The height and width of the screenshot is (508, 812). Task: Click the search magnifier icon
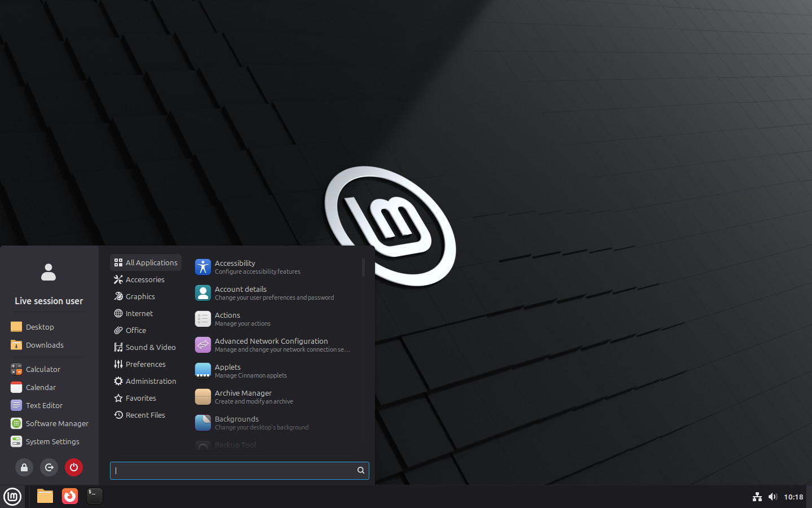[361, 470]
